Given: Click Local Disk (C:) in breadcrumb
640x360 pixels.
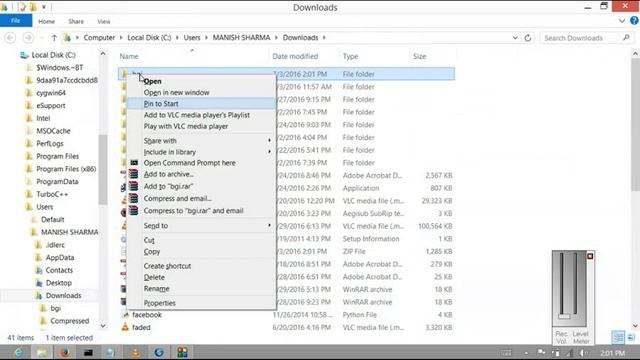Looking at the screenshot, I should [x=149, y=38].
